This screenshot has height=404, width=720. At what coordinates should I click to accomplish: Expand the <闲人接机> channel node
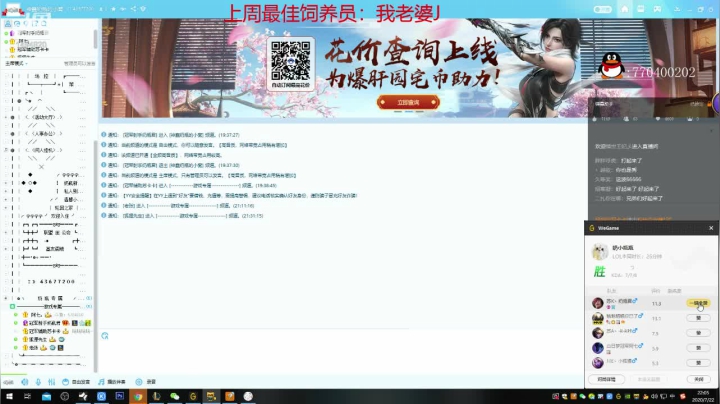pyautogui.click(x=6, y=150)
